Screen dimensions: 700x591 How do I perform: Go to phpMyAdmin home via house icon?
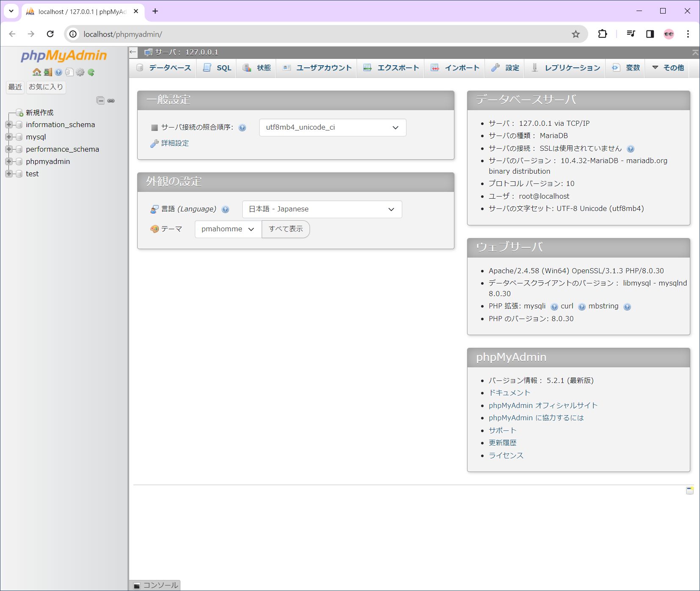coord(37,72)
